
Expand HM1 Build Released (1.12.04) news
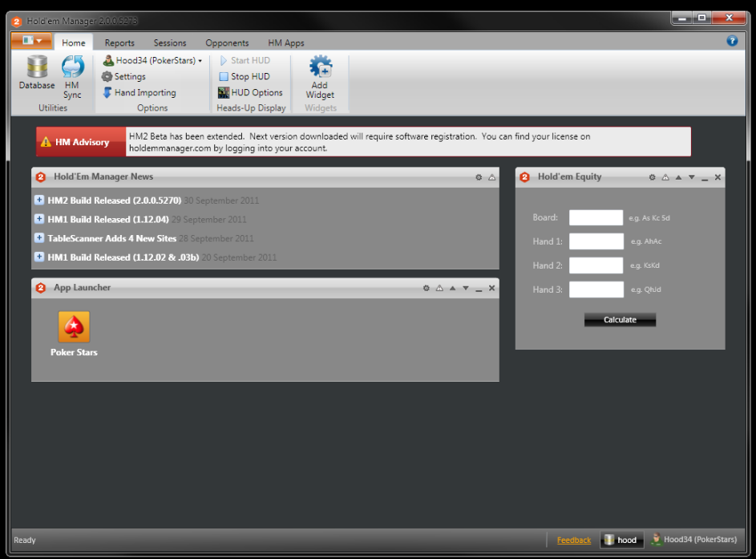(x=39, y=218)
